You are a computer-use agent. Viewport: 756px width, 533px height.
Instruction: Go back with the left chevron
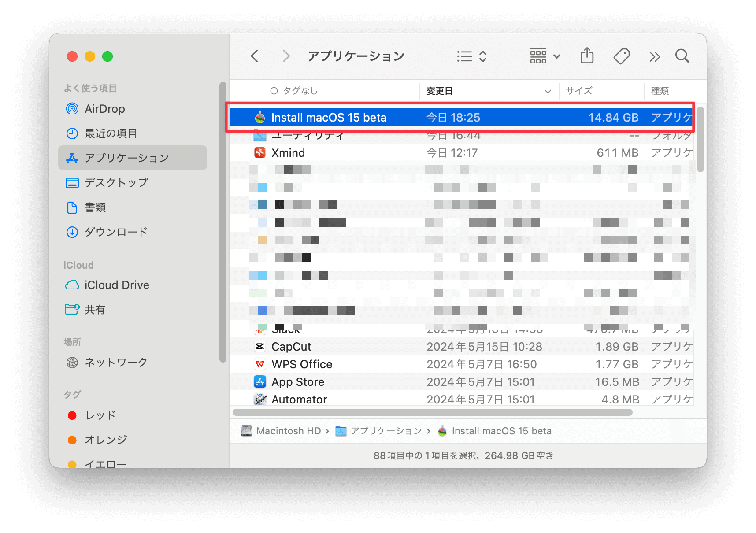point(254,56)
